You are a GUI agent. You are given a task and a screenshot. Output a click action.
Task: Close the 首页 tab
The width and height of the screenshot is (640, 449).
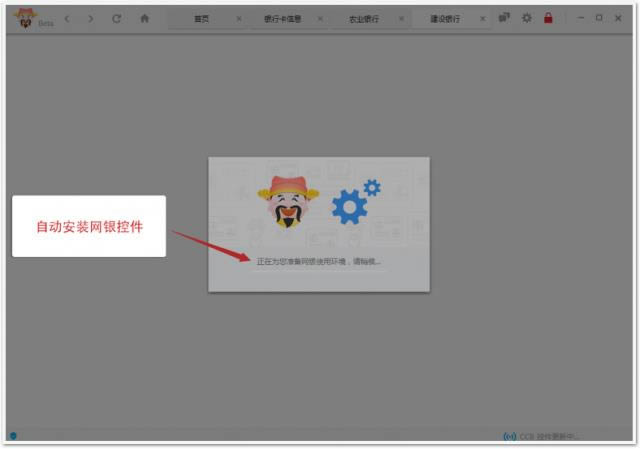click(238, 19)
